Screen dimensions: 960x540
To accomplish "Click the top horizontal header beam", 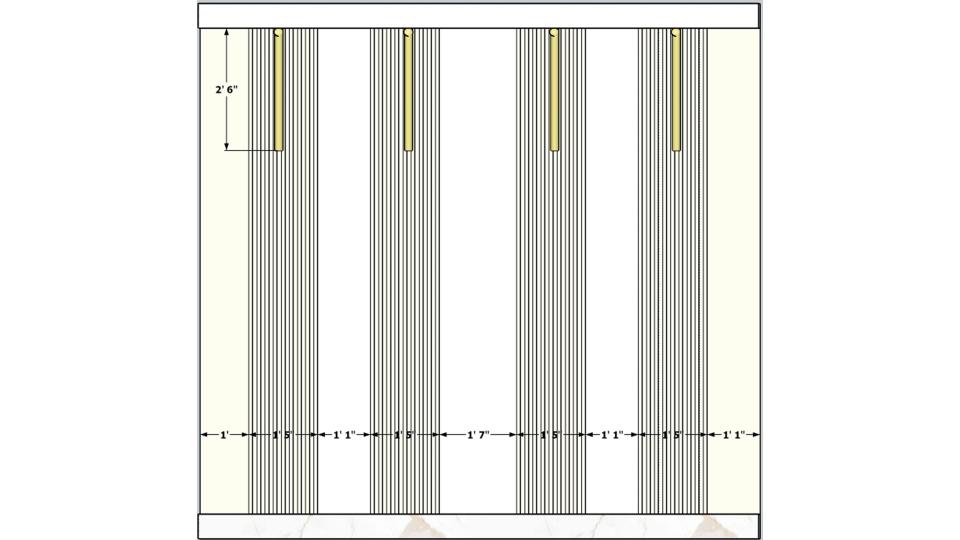I will coord(478,16).
